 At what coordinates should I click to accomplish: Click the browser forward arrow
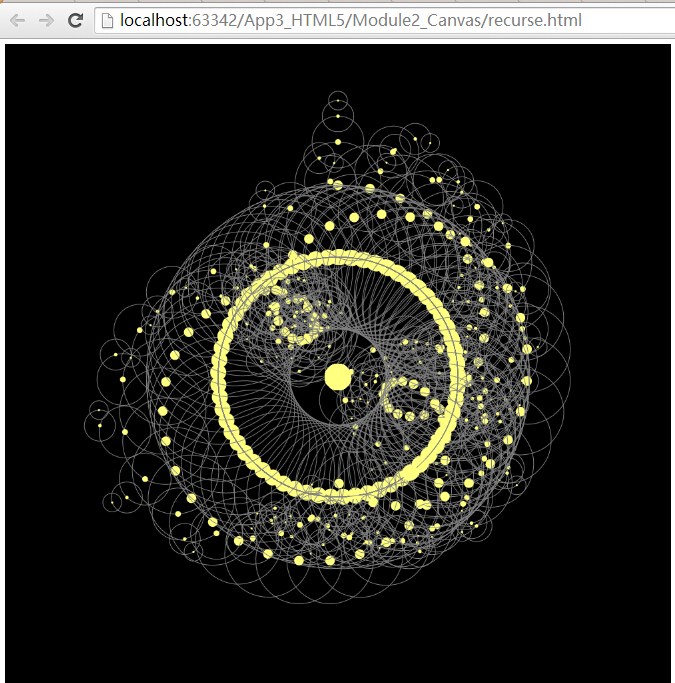(46, 20)
